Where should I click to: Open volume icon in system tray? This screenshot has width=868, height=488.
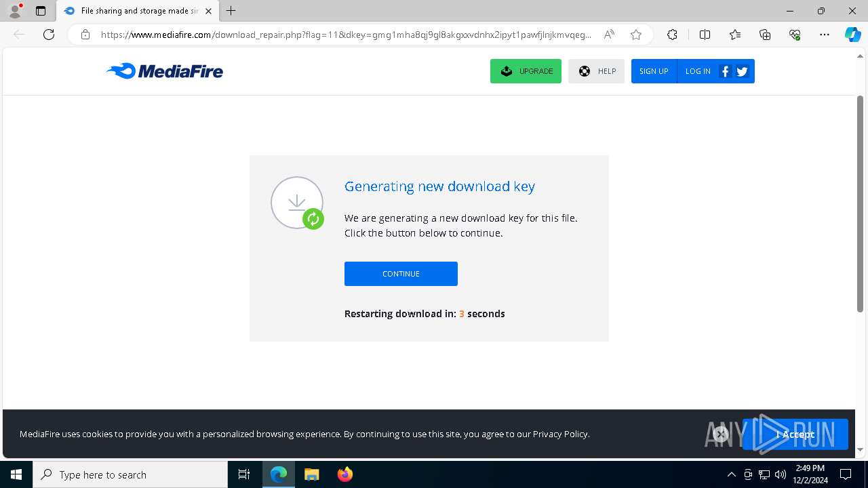(781, 474)
